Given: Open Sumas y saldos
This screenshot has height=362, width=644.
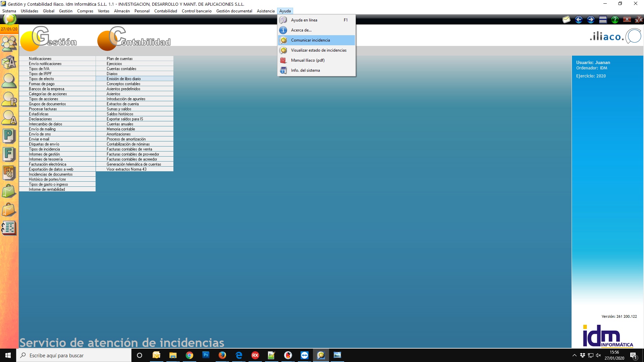Looking at the screenshot, I should [135, 109].
